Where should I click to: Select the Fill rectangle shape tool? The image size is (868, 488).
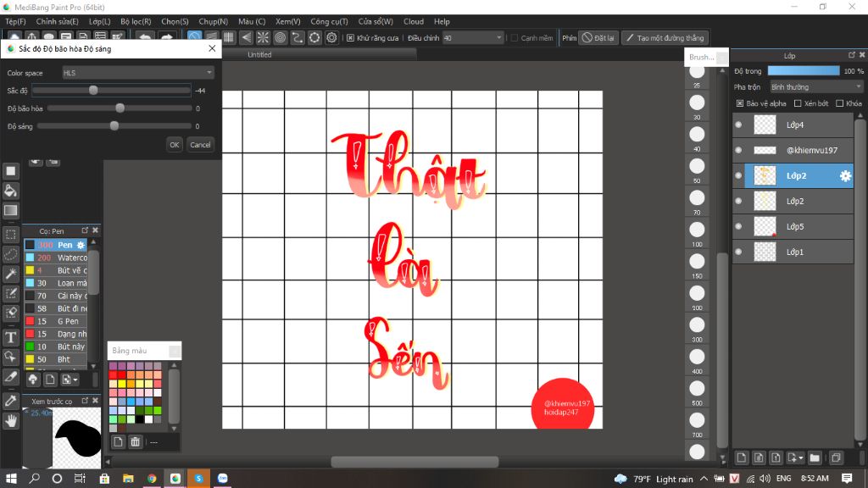coord(10,171)
